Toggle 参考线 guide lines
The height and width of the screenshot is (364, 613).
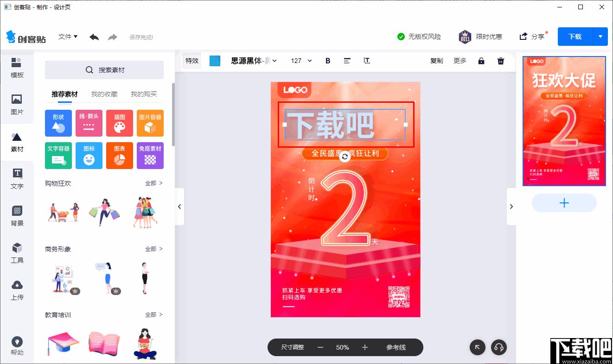click(396, 347)
